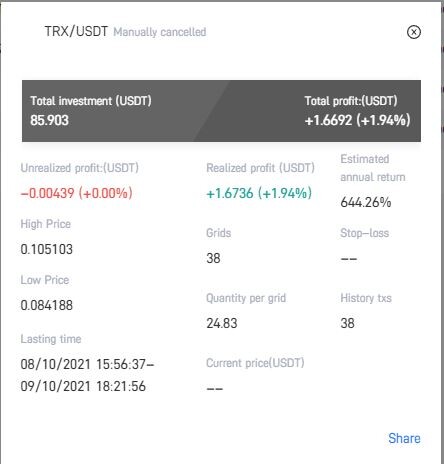This screenshot has width=444, height=464.
Task: Close the TRX/USDT grid details dialog
Action: (x=414, y=32)
